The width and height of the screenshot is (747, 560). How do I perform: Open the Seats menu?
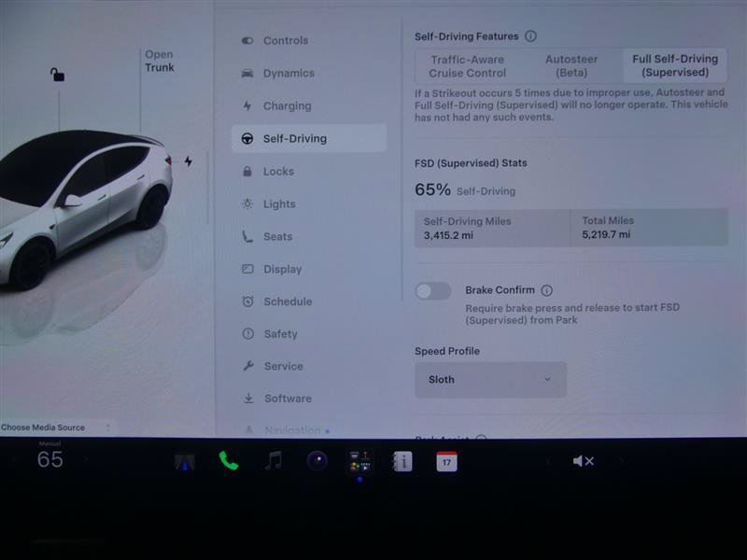[x=309, y=236]
